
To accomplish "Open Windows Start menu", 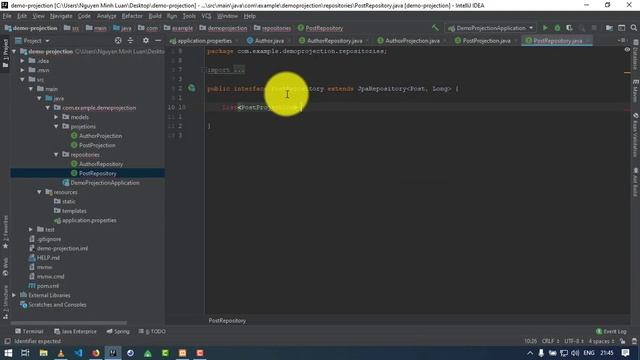I will tap(8, 353).
